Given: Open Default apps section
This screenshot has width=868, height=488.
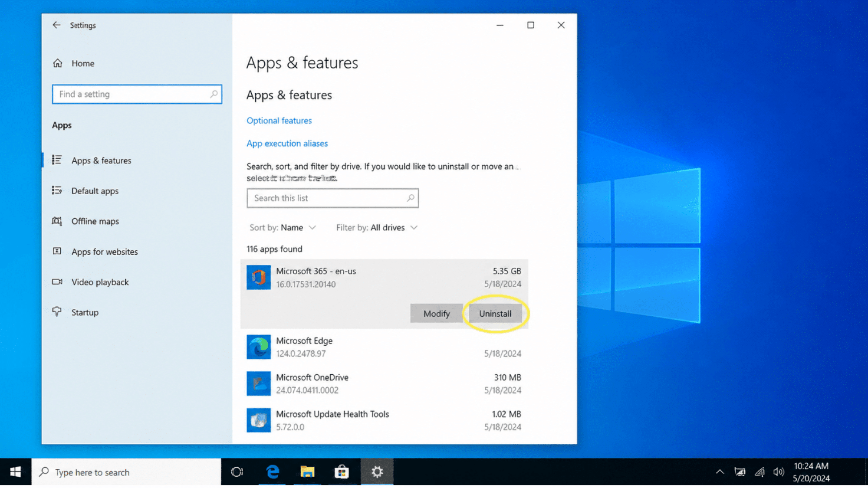Looking at the screenshot, I should click(x=95, y=191).
